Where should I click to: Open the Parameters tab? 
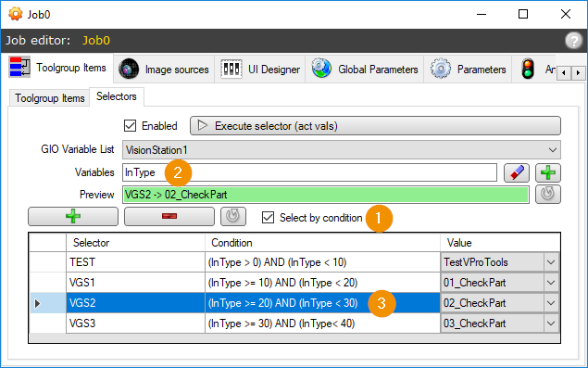tap(468, 70)
